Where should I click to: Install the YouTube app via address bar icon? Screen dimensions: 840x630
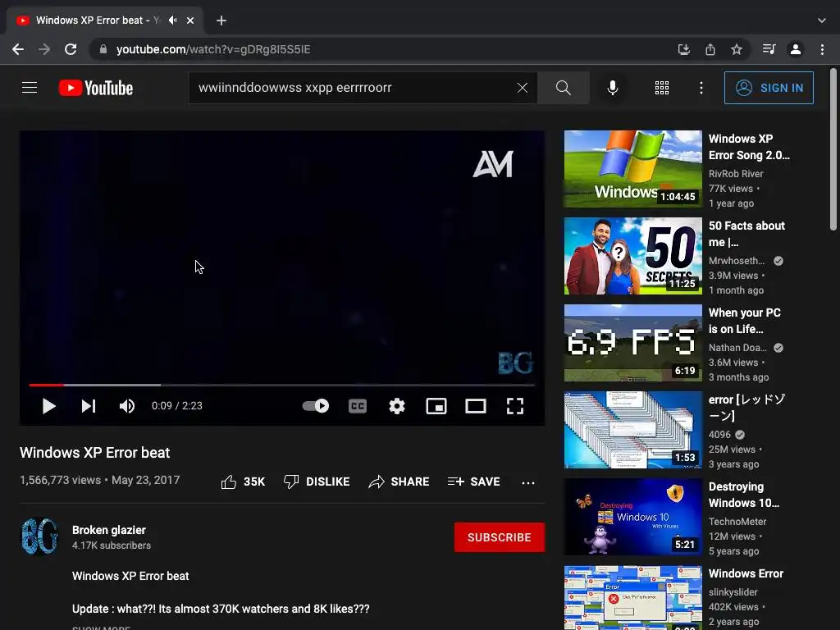click(683, 49)
